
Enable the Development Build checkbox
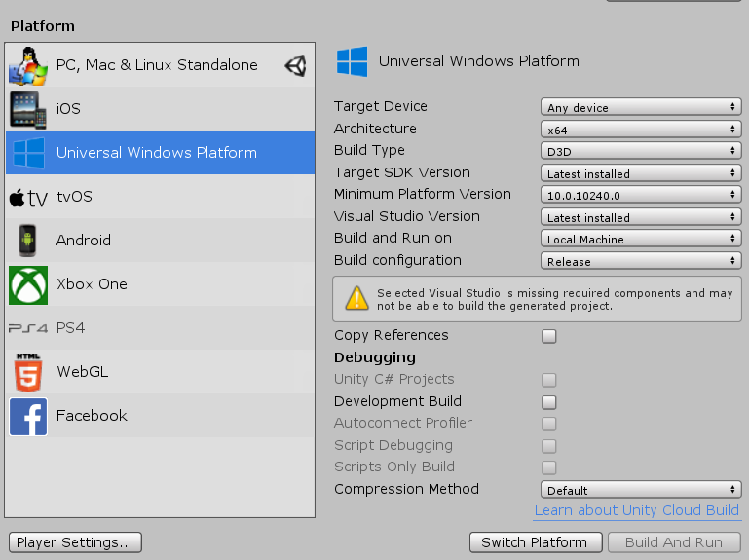549,402
